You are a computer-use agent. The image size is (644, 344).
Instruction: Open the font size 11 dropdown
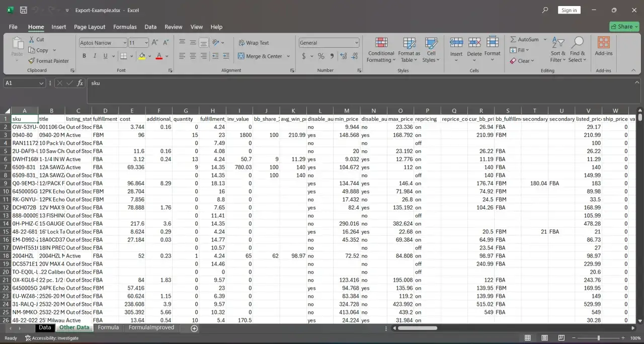146,43
